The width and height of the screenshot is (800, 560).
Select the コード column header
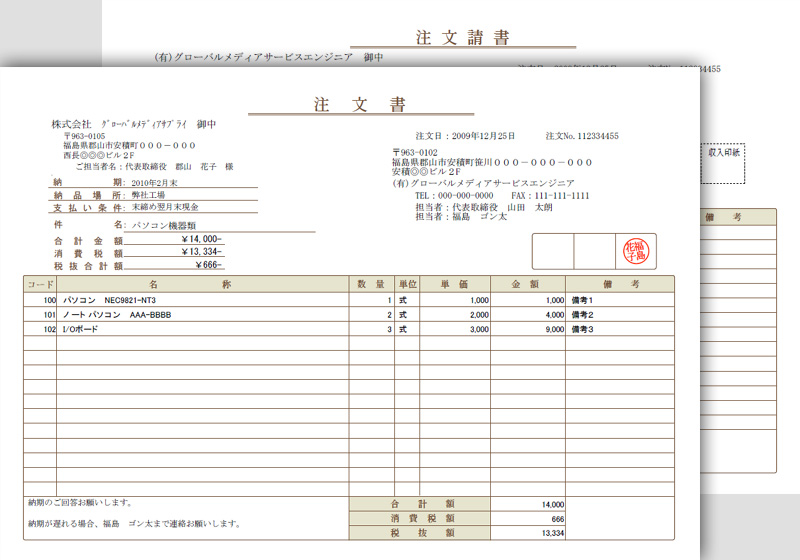click(40, 284)
